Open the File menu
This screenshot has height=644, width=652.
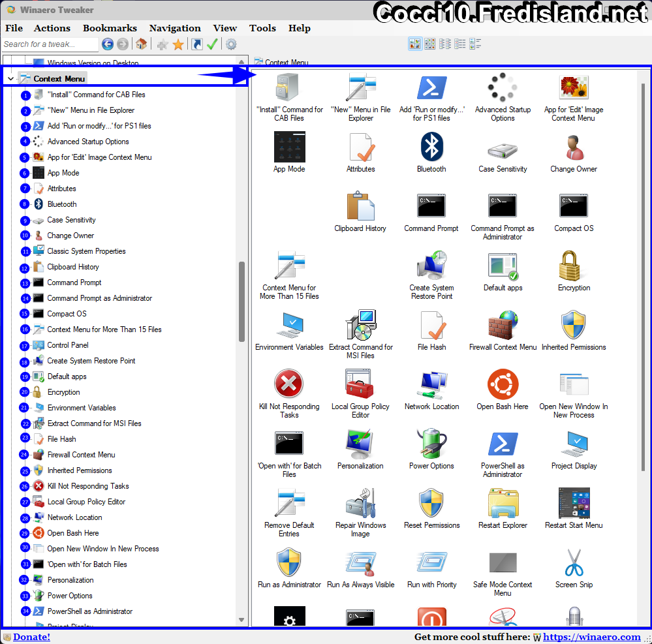coord(14,28)
